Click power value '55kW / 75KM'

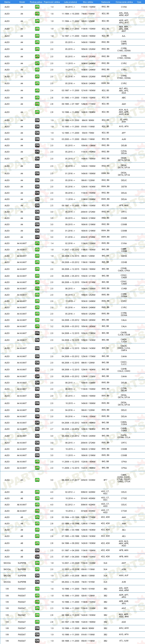(88, 133)
